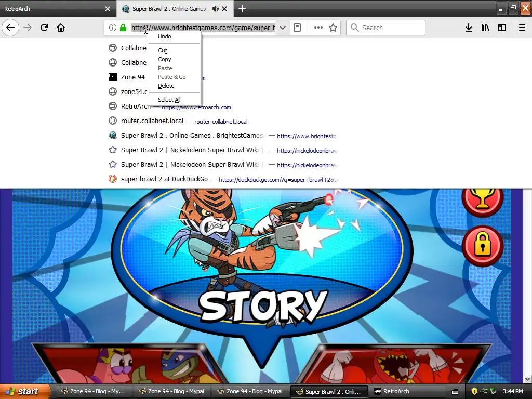Click the forward navigation arrow
This screenshot has height=399, width=532.
tap(28, 28)
